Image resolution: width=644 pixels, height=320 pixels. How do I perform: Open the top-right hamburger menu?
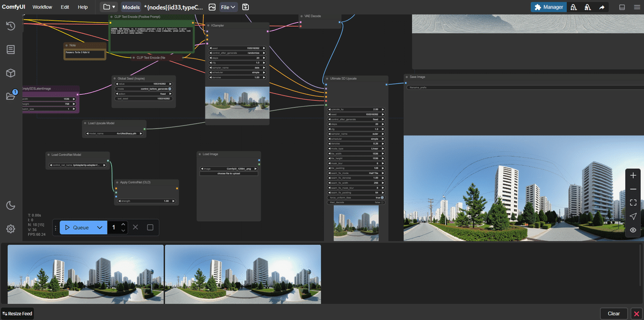coord(636,7)
